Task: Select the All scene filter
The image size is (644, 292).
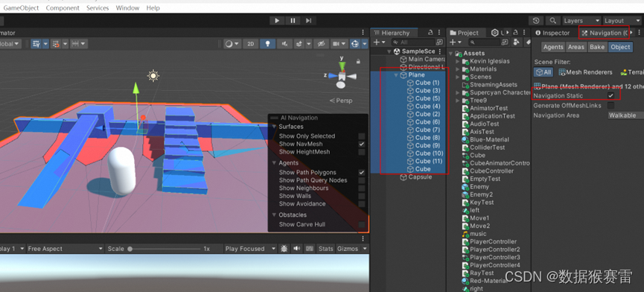Action: click(x=543, y=72)
